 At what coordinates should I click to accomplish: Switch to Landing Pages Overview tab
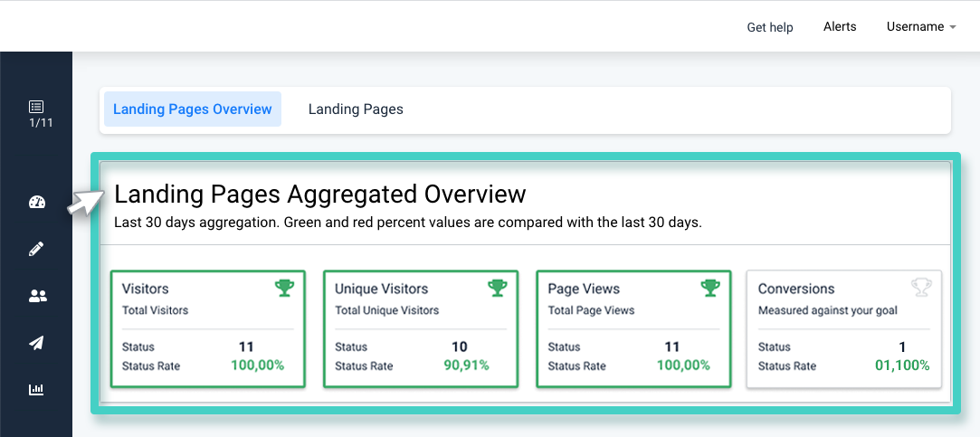193,109
